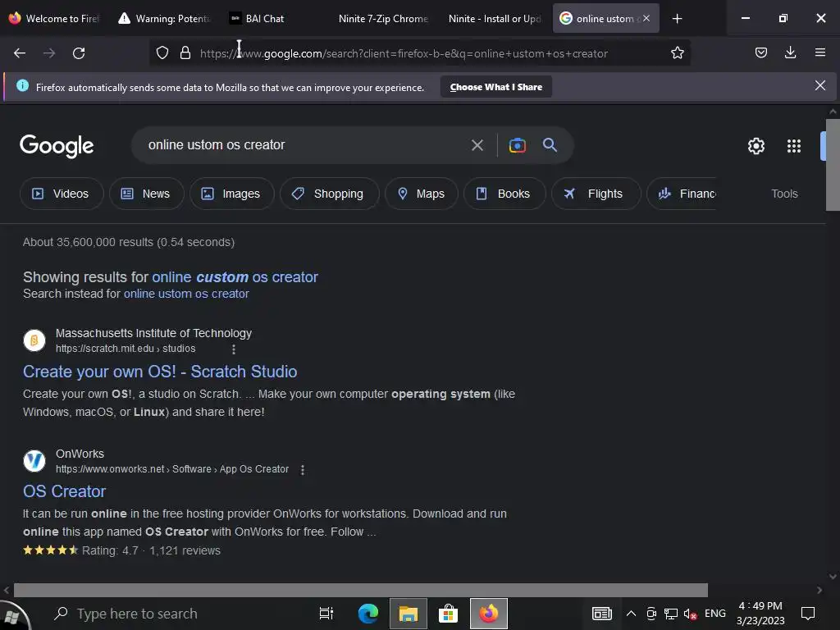This screenshot has width=840, height=630.
Task: Click the forward navigation arrow
Action: point(48,53)
